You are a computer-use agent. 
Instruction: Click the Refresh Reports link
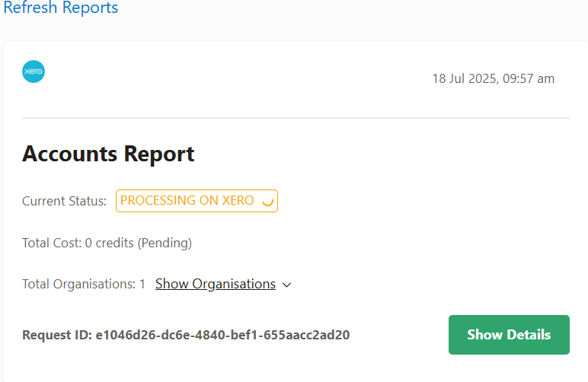tap(61, 8)
